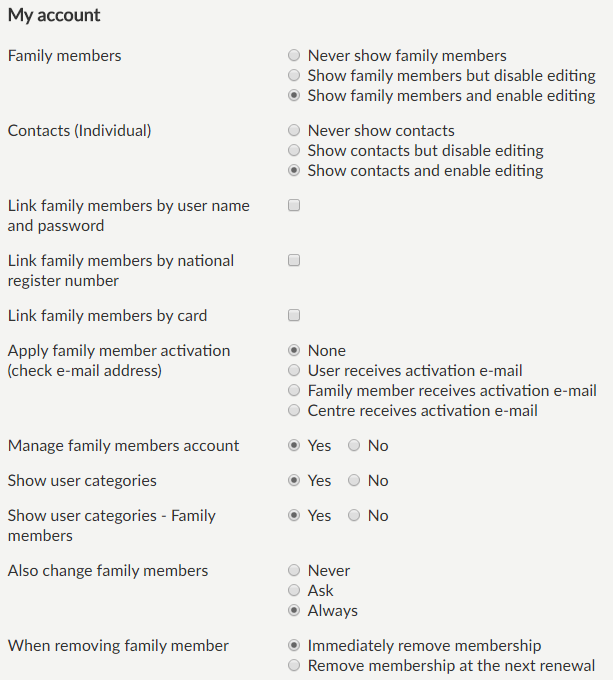Select 'User receives activation e-mail'

coord(294,371)
